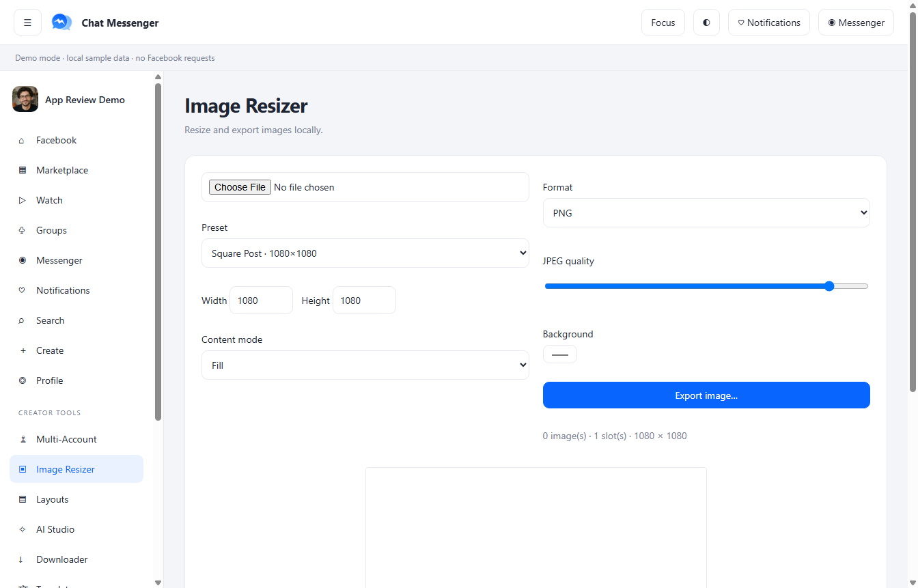Click the image status text line
The width and height of the screenshot is (918, 588).
(x=615, y=436)
